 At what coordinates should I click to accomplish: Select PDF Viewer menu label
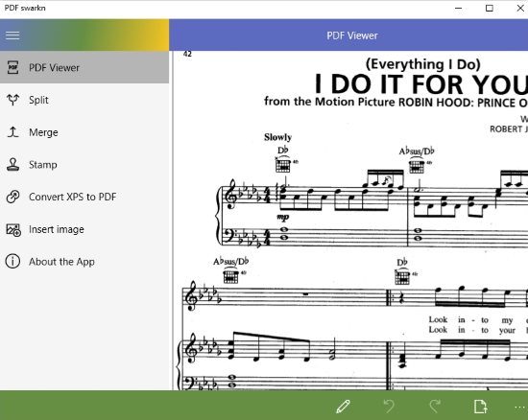point(54,67)
